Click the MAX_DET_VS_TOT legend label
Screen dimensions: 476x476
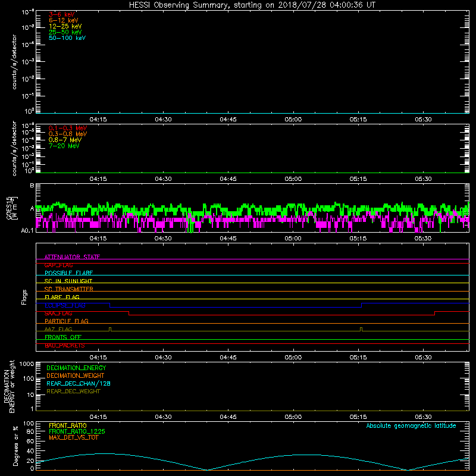coord(73,437)
